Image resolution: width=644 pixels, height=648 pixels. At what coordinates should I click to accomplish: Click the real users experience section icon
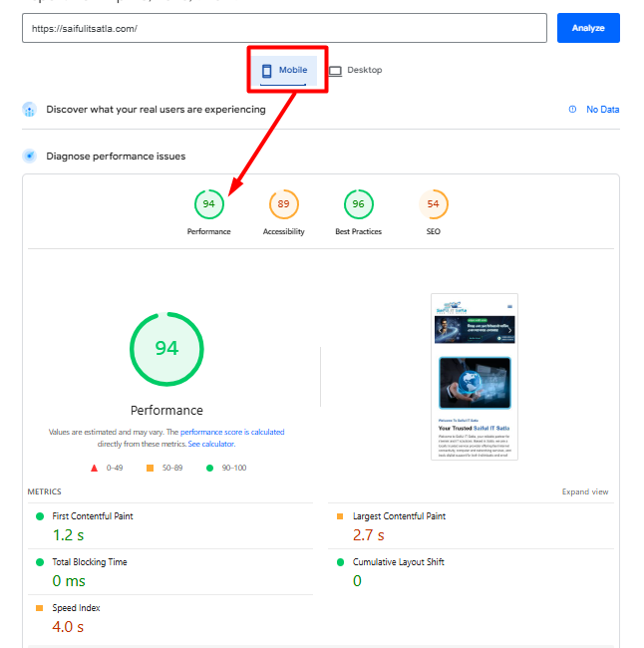tap(30, 110)
